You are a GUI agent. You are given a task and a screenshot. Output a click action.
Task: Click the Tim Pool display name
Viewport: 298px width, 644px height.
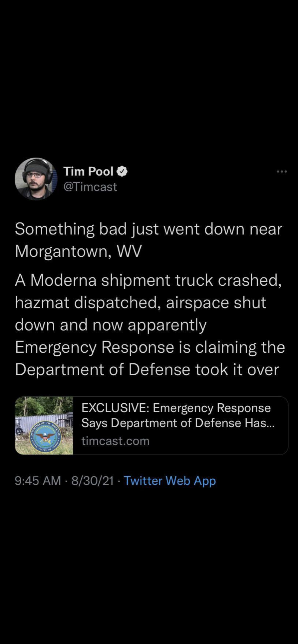[89, 172]
